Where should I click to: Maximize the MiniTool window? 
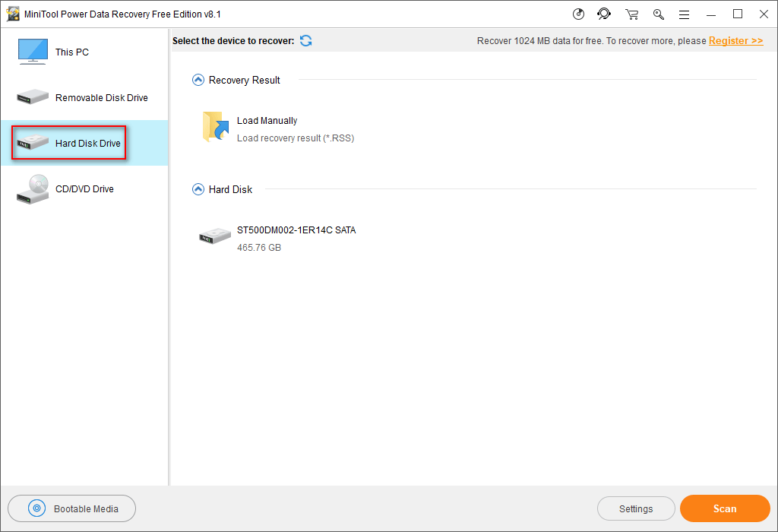[738, 14]
